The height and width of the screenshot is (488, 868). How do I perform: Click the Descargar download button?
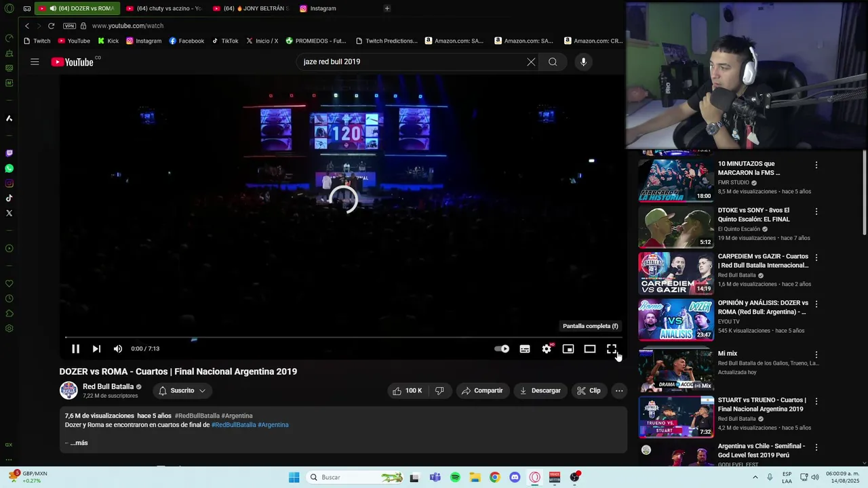point(540,390)
